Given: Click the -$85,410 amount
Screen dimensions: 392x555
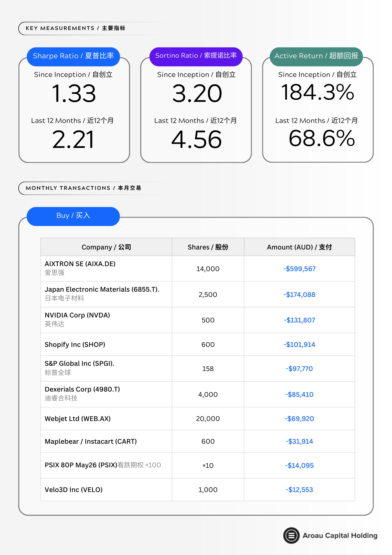Looking at the screenshot, I should pyautogui.click(x=299, y=395).
